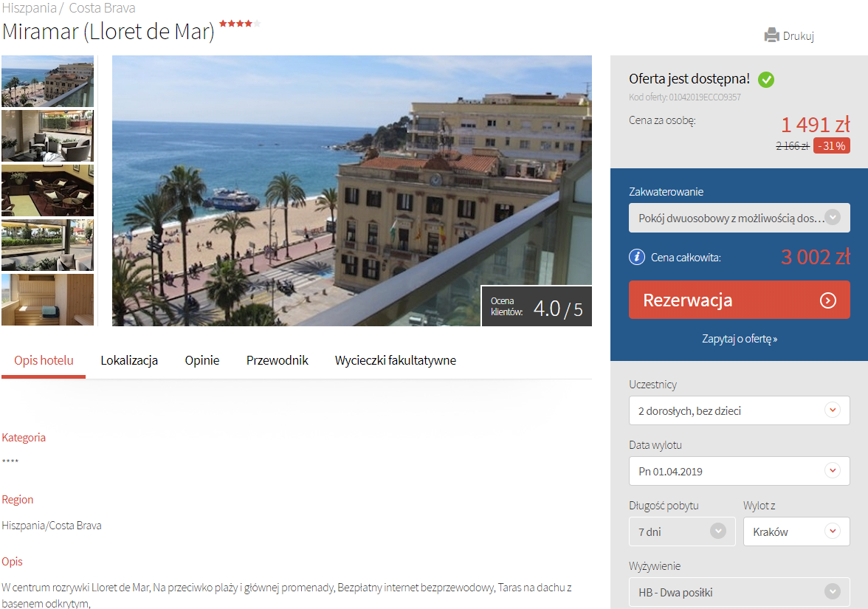Click the Zapytaj o ofertę link
This screenshot has width=868, height=609.
point(739,339)
